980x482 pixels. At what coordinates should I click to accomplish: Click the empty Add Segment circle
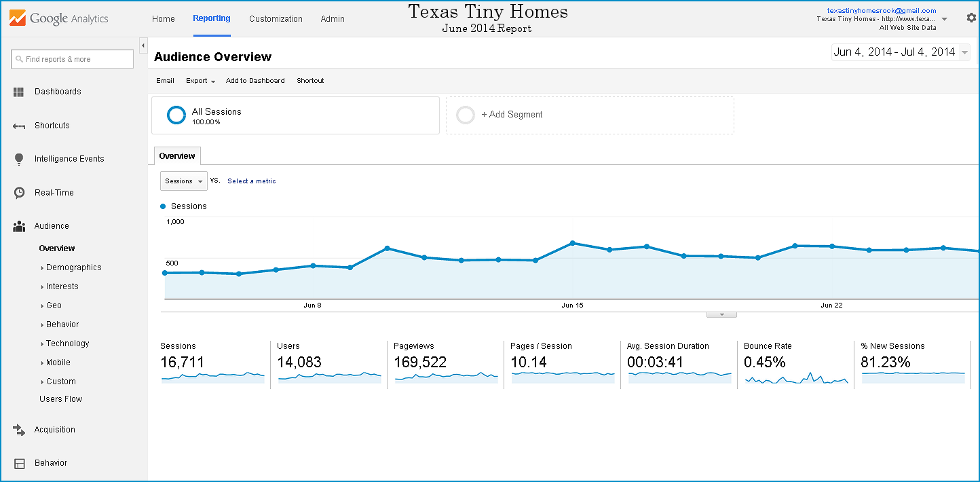(x=466, y=115)
